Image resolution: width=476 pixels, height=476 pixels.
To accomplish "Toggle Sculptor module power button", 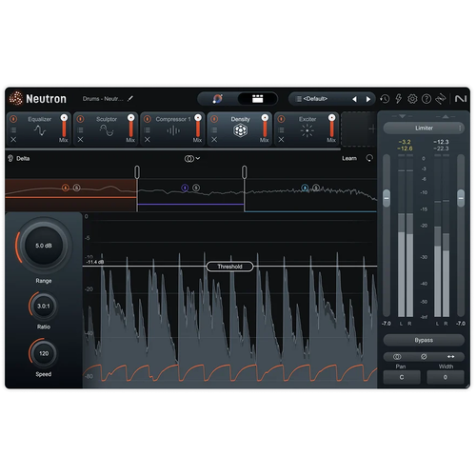I will 80,119.
